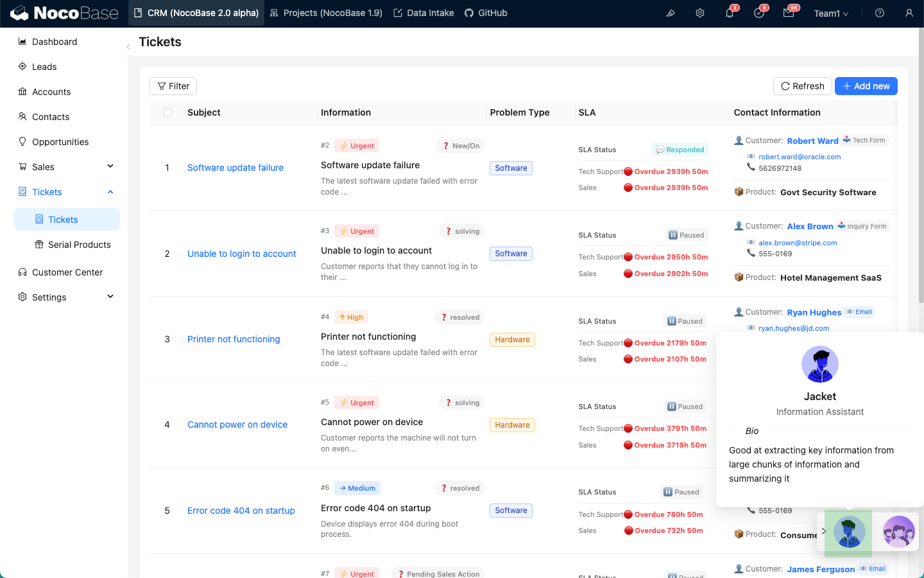Click the Refresh button
This screenshot has height=578, width=924.
802,86
